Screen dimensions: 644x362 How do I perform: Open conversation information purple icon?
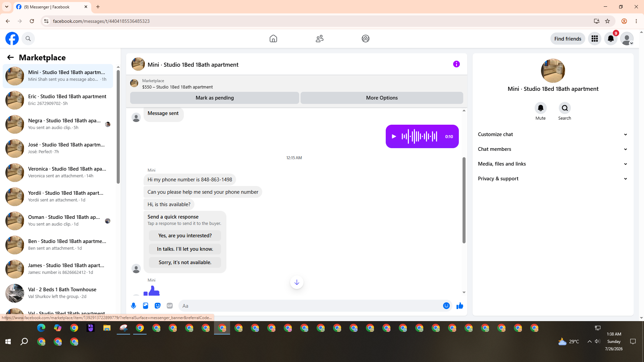(457, 64)
